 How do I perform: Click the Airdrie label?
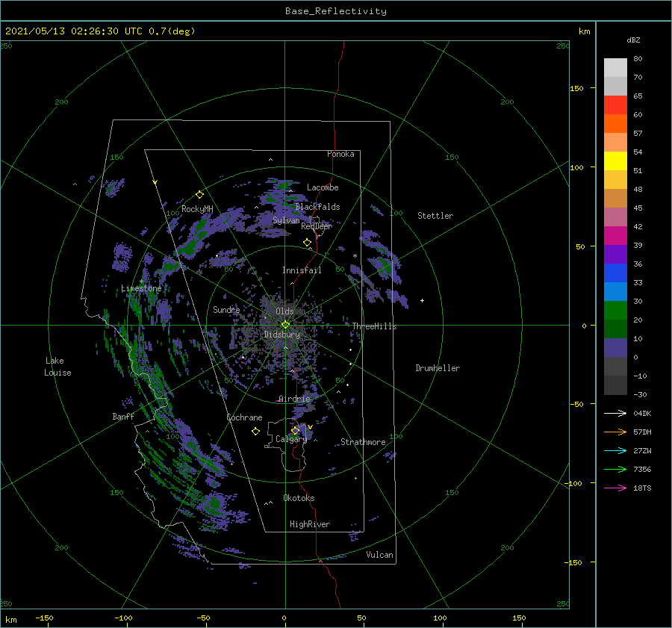(294, 399)
